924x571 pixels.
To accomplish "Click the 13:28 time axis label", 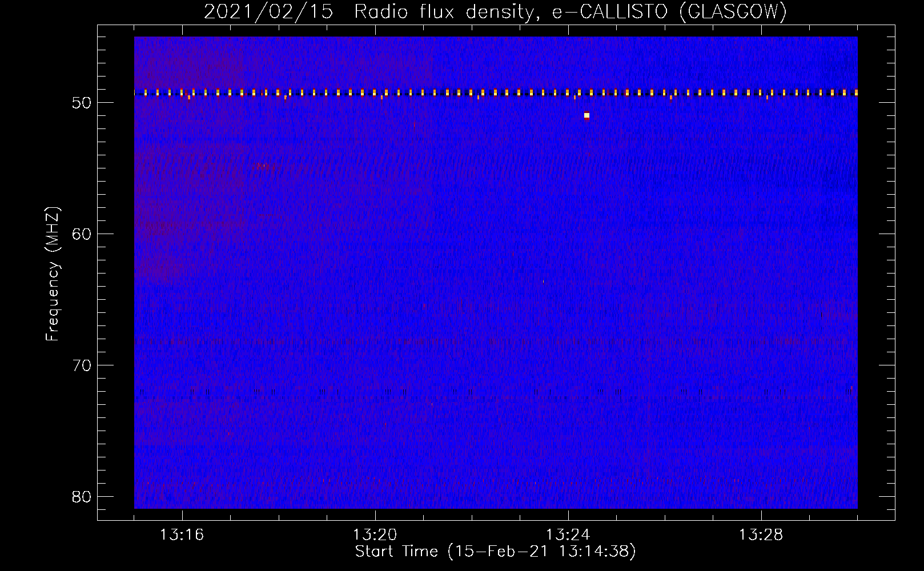I will (x=761, y=535).
